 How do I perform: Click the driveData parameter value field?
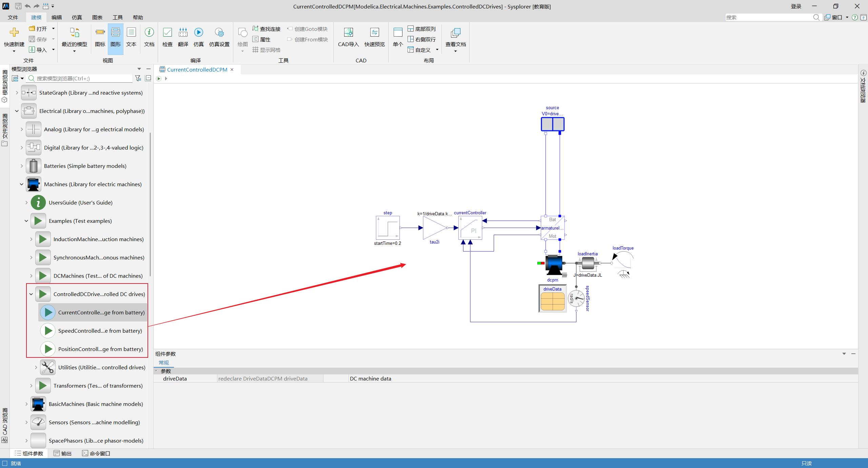coord(270,378)
